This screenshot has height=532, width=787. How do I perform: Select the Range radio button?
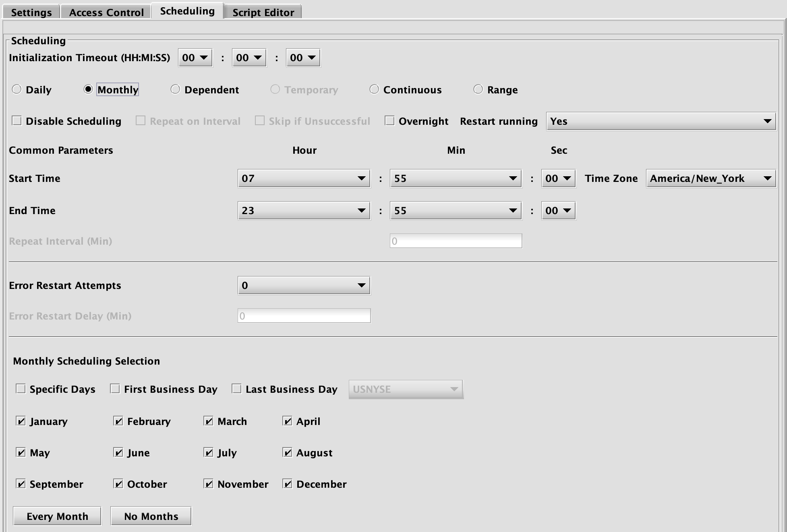(x=478, y=89)
